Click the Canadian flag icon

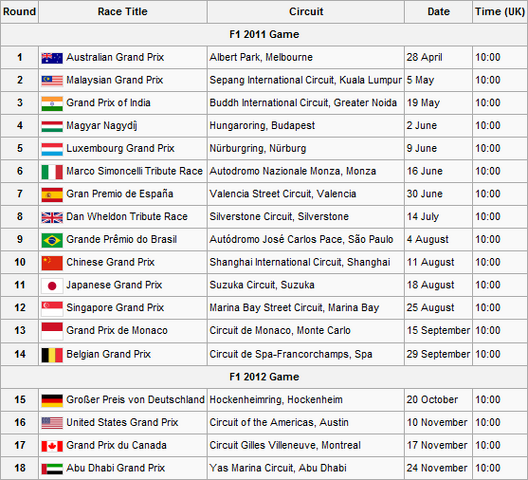pyautogui.click(x=52, y=446)
